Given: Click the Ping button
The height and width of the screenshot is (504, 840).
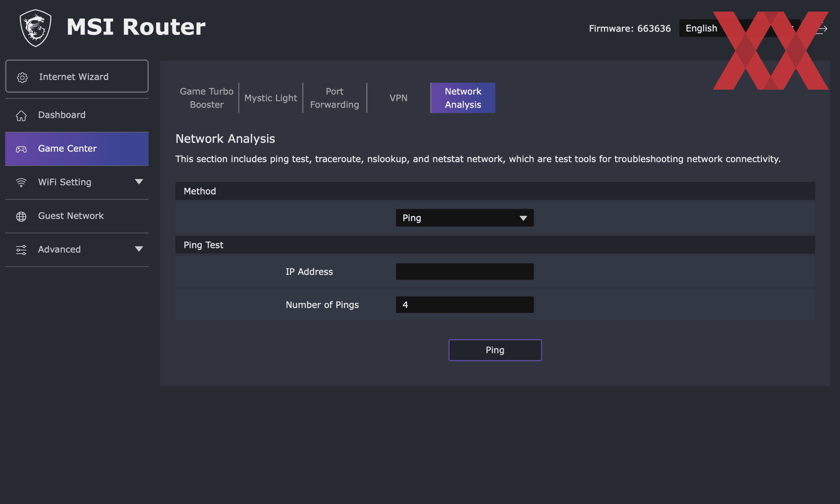Looking at the screenshot, I should click(x=495, y=350).
